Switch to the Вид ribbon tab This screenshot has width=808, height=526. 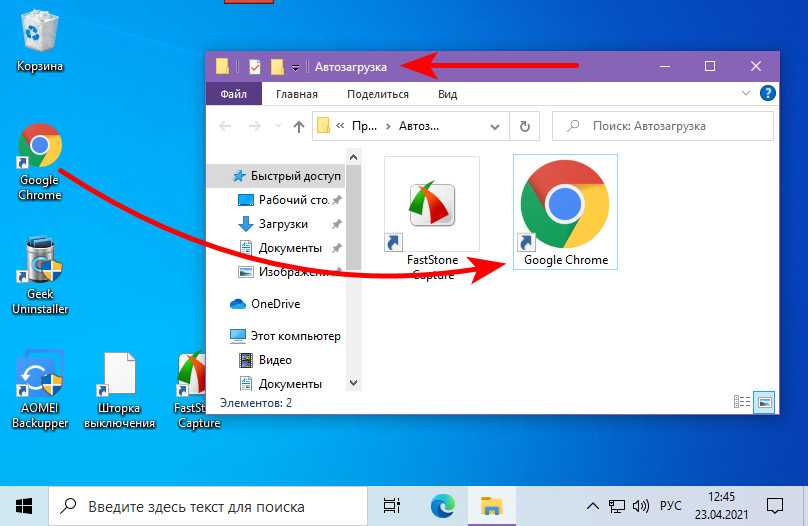tap(447, 94)
